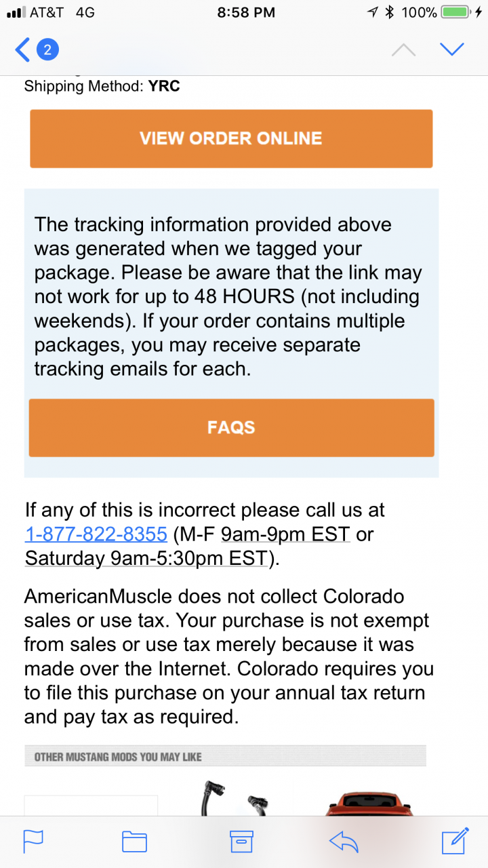Viewport: 488px width, 868px height.
Task: Reply using the arrow icon
Action: (x=343, y=841)
